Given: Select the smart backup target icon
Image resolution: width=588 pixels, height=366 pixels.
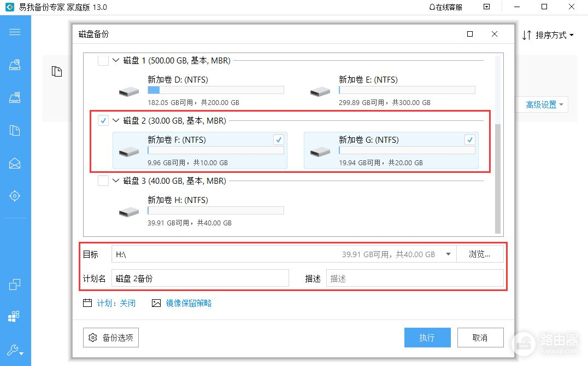Looking at the screenshot, I should point(15,196).
